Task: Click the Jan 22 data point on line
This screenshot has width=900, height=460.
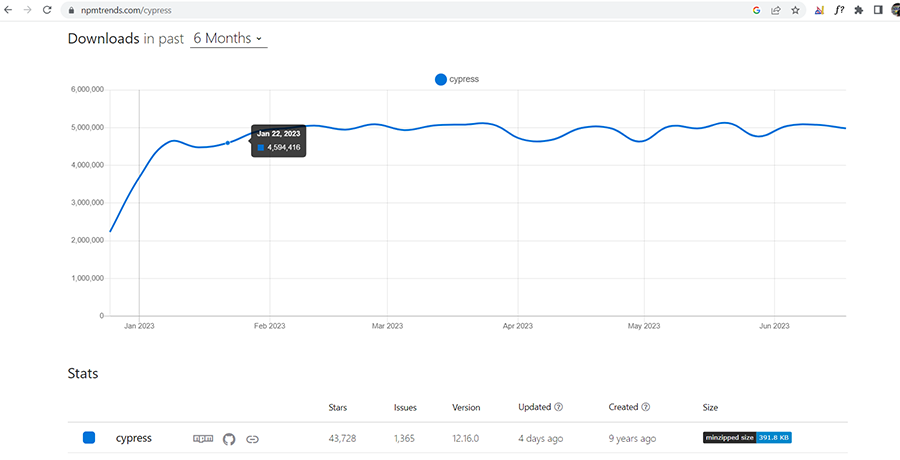Action: point(227,142)
